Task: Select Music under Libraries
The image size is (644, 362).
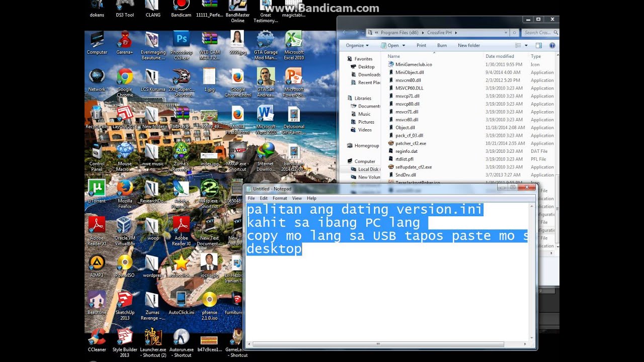Action: 364,114
